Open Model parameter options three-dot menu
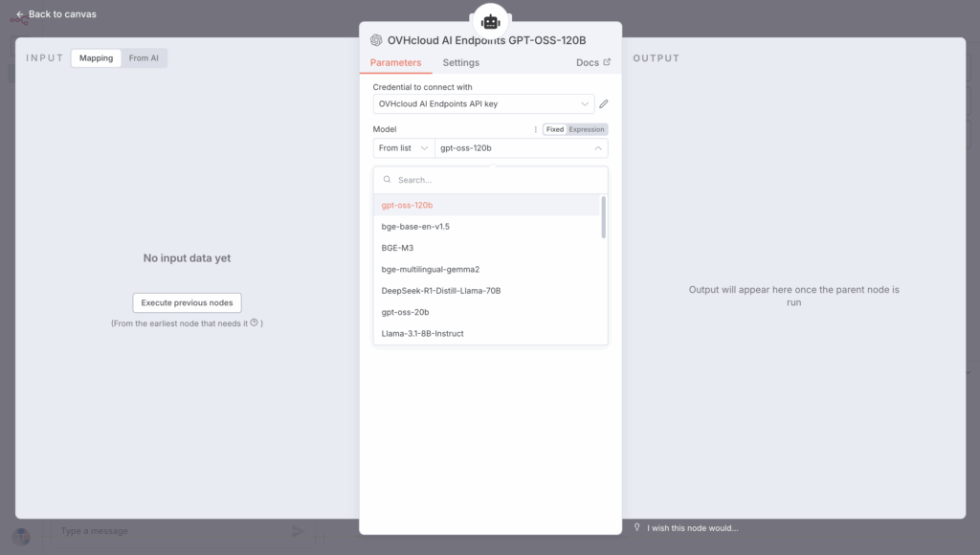The width and height of the screenshot is (980, 555). tap(535, 129)
